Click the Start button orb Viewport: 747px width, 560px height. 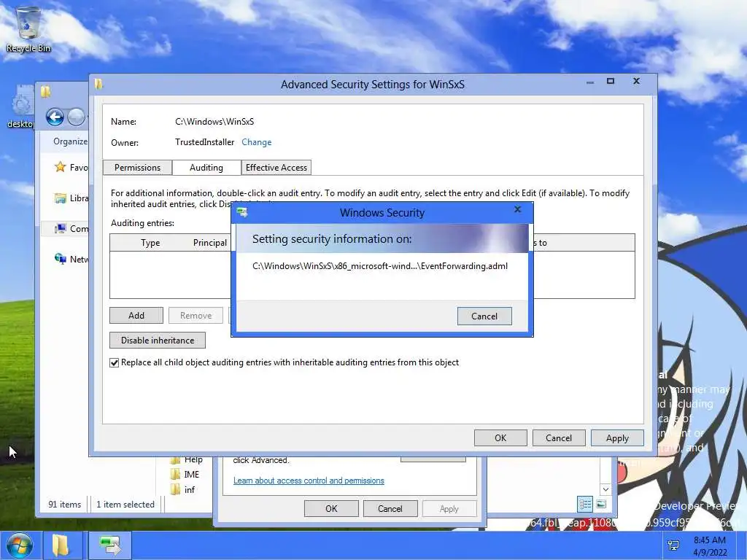coord(18,545)
